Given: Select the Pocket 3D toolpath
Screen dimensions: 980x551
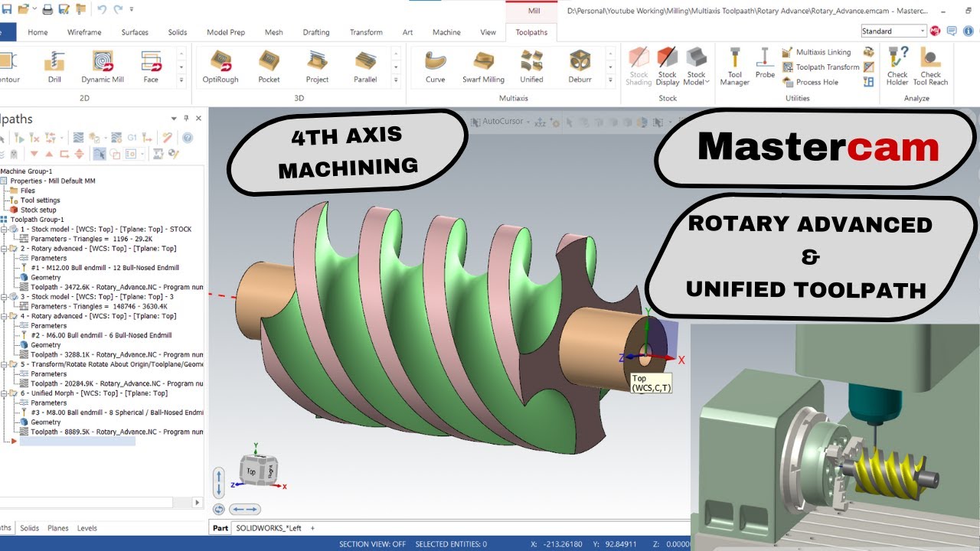Looking at the screenshot, I should [x=269, y=65].
